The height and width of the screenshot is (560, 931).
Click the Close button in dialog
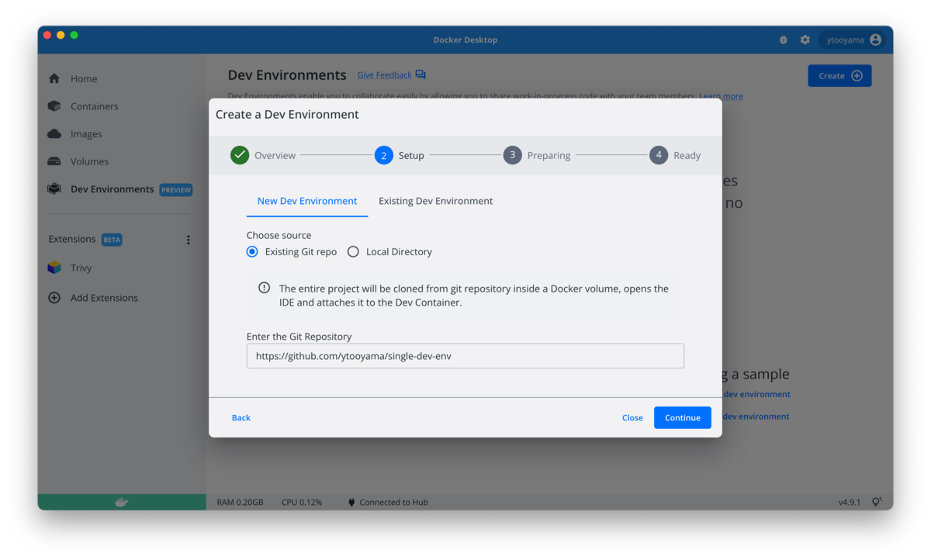point(632,417)
